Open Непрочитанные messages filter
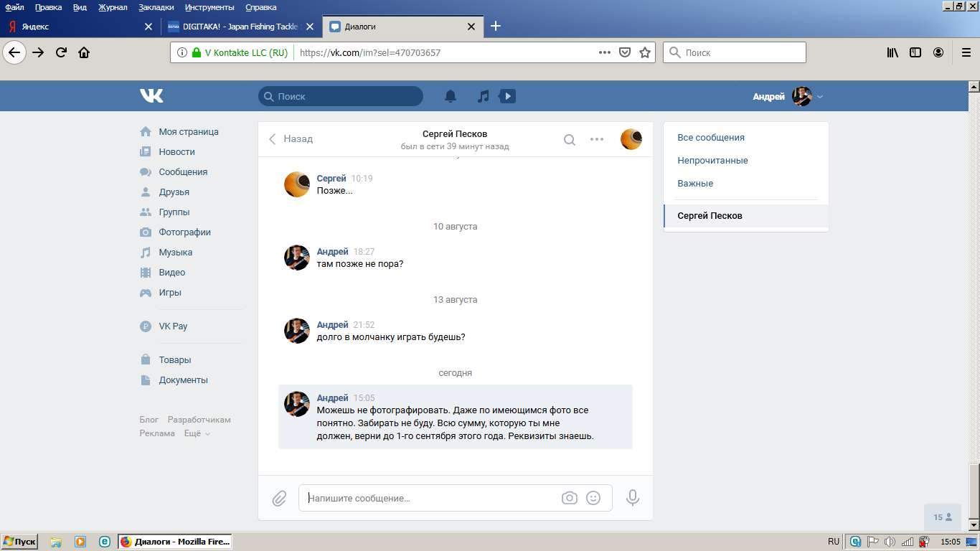 pos(712,160)
